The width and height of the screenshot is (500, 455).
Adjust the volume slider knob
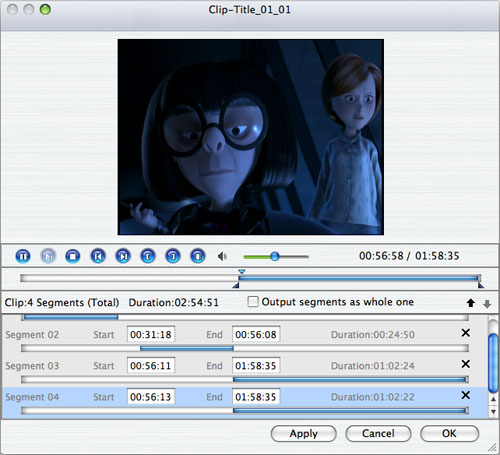[x=275, y=256]
